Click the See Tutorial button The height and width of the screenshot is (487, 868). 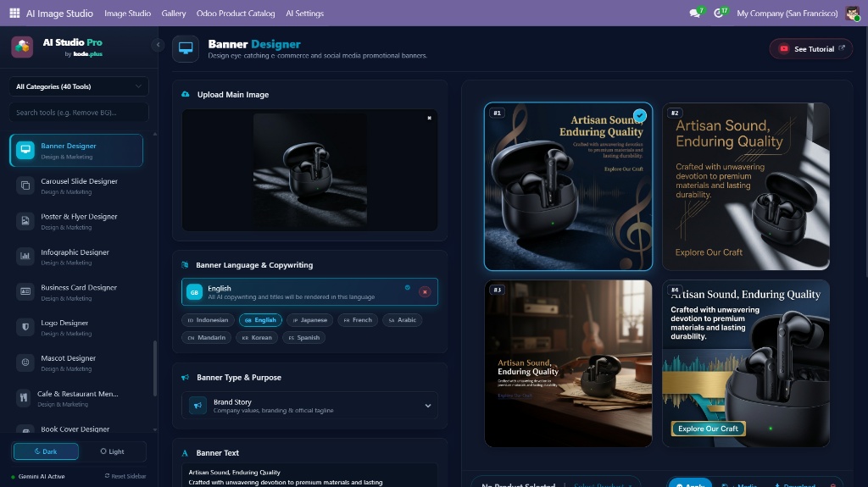[x=811, y=49]
